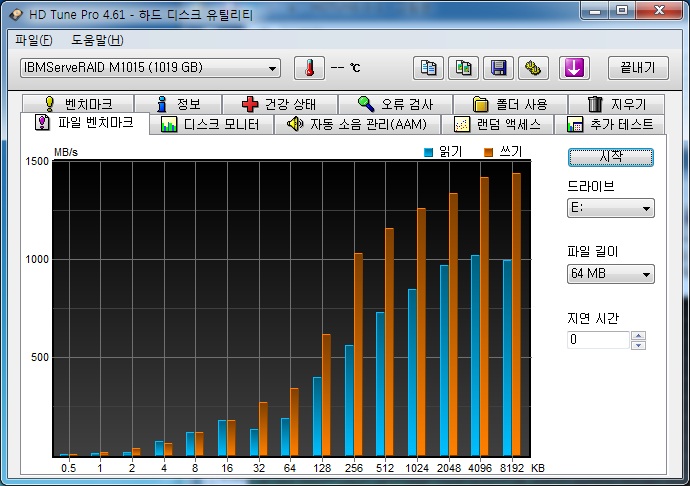
Task: Click the 'KB' axis unit label
Action: [538, 468]
